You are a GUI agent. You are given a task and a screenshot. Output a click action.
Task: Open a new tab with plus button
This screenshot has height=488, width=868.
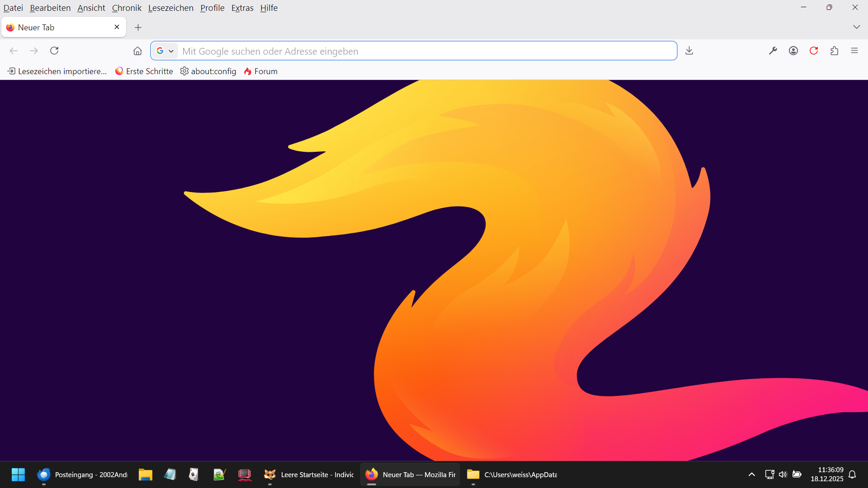[x=138, y=28]
